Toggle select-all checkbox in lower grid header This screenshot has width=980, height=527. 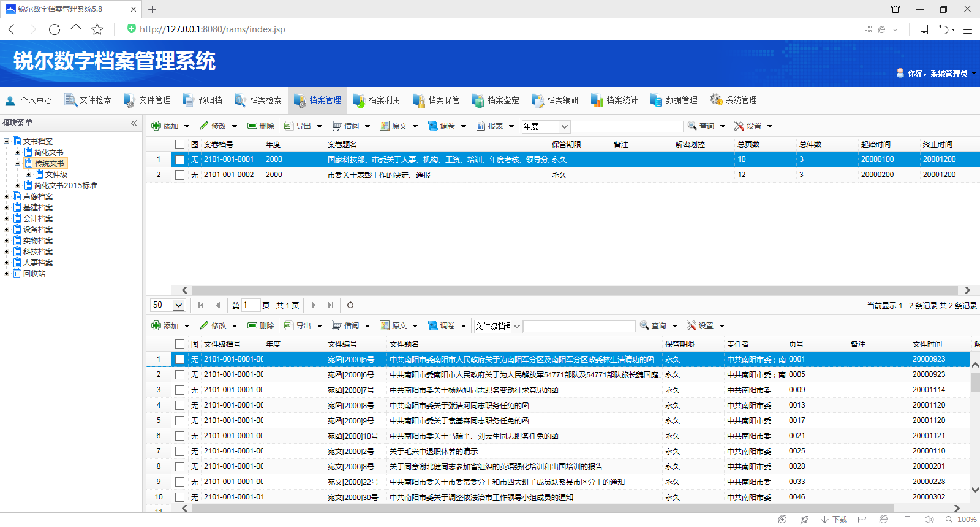click(x=179, y=344)
